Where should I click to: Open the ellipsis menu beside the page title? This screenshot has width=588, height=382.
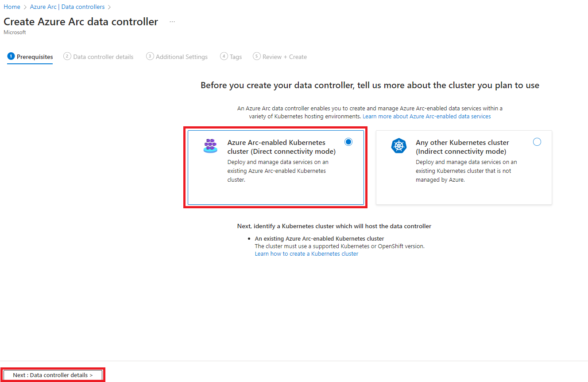point(172,22)
